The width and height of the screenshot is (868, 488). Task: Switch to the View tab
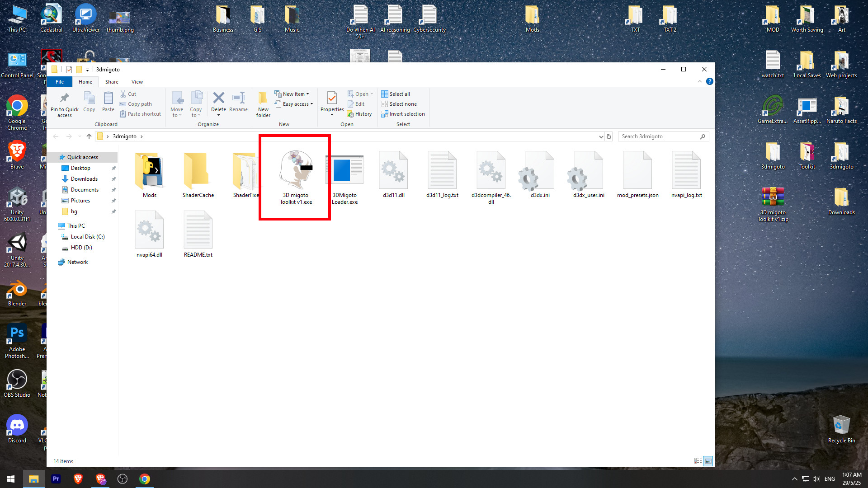point(137,82)
